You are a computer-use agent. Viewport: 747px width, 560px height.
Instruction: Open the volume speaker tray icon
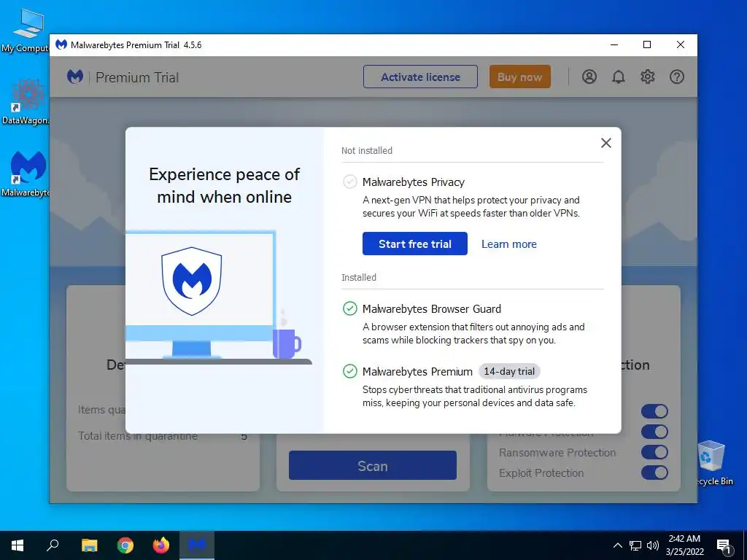653,545
